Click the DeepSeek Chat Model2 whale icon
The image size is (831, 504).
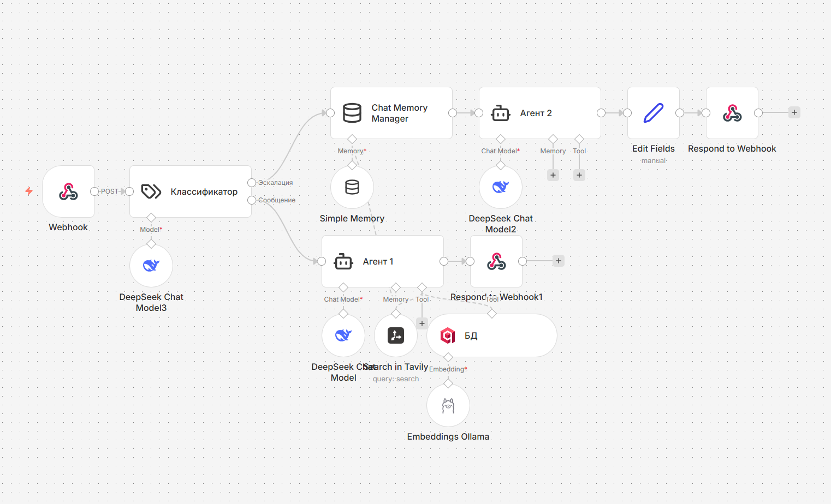click(501, 187)
